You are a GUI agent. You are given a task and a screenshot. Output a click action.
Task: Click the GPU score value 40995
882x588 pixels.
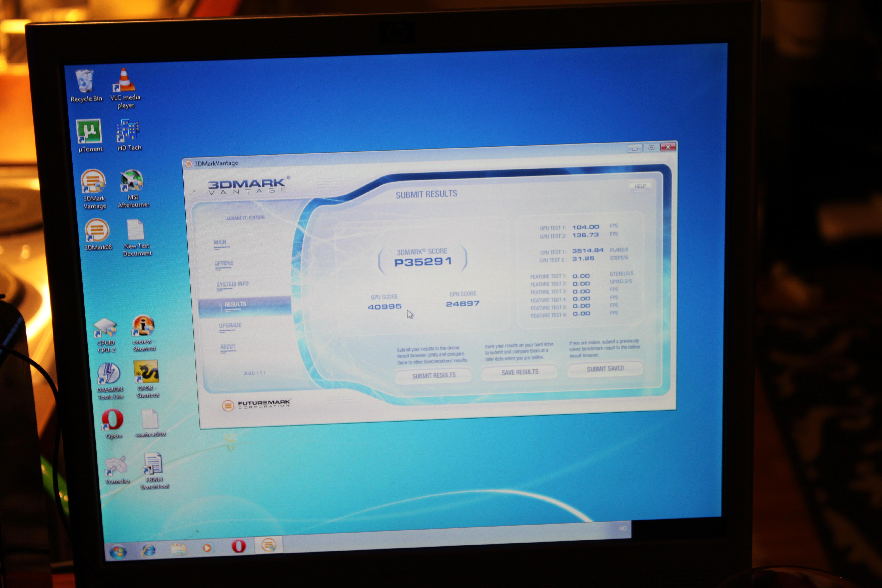pos(384,307)
